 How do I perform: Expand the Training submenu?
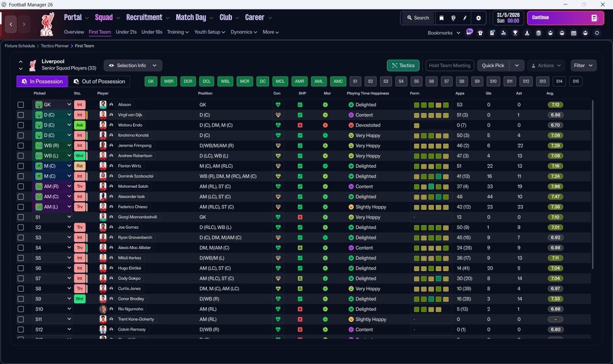[x=178, y=32]
